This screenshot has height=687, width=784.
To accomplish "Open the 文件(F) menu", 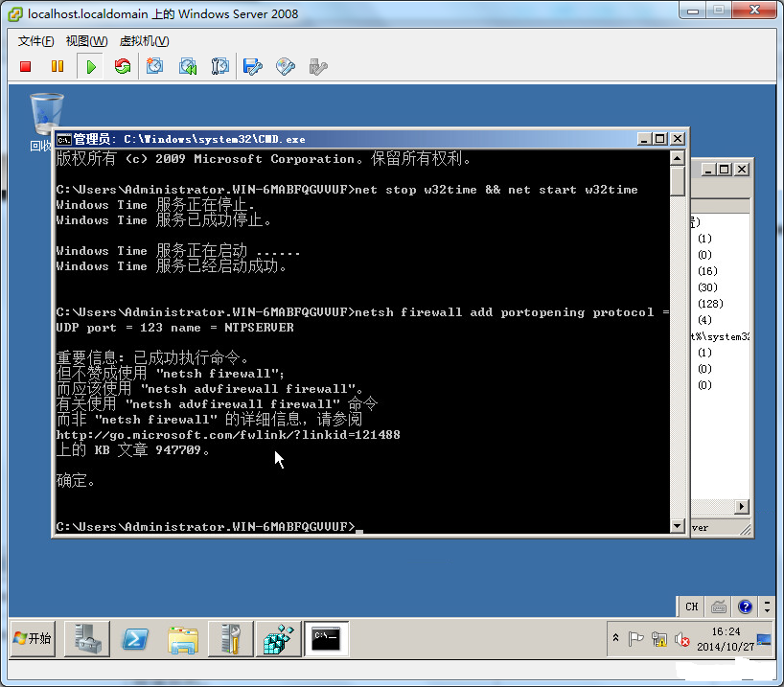I will coord(36,41).
